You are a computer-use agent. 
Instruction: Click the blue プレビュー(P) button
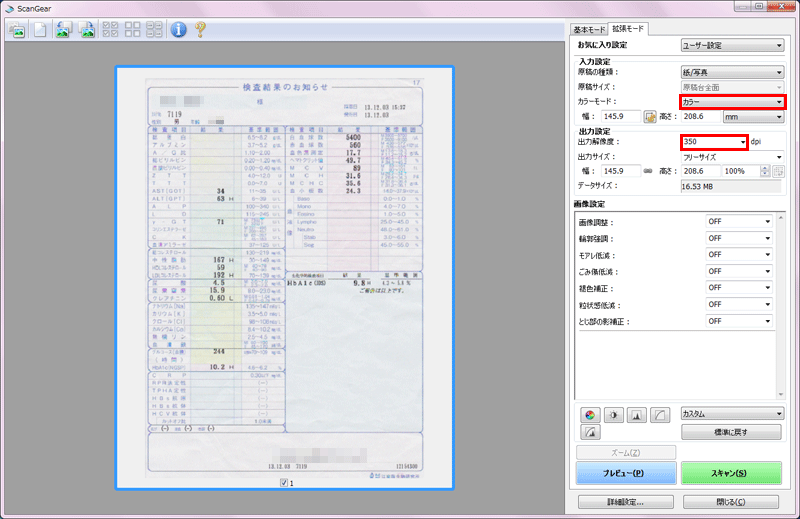point(626,473)
